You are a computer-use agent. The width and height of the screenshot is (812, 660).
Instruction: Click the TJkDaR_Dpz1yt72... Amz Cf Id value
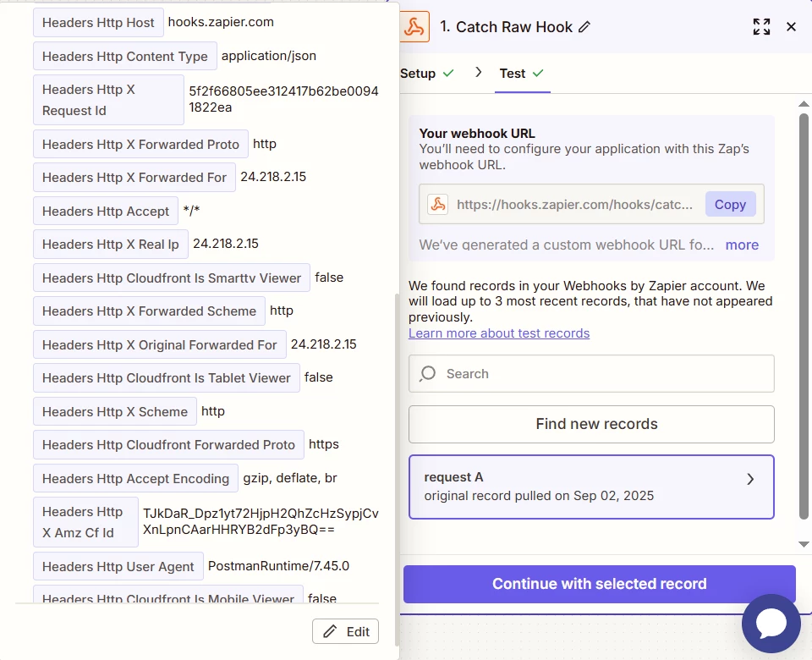tap(261, 521)
